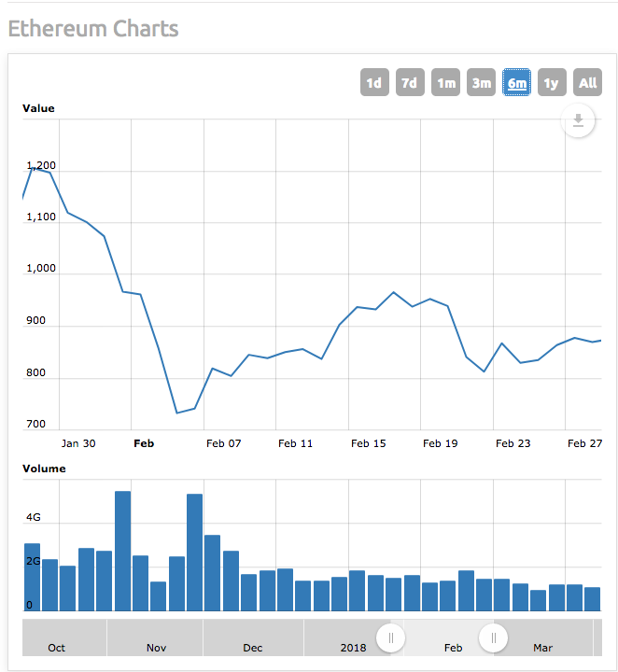
Task: Click the Feb 23 date label
Action: pyautogui.click(x=513, y=443)
